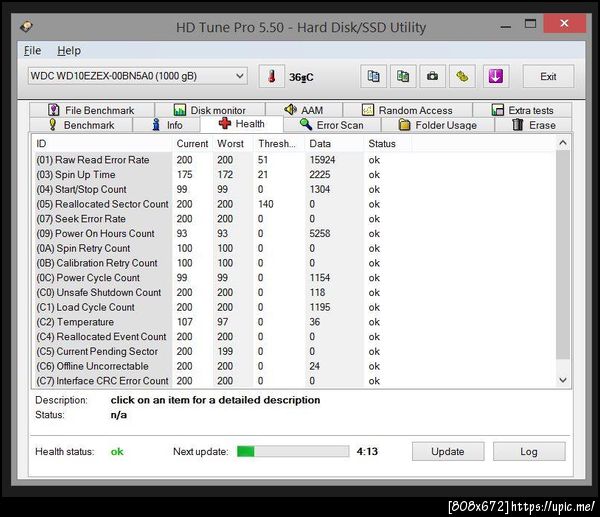
Task: Open the Folder Usage tab
Action: pos(438,125)
